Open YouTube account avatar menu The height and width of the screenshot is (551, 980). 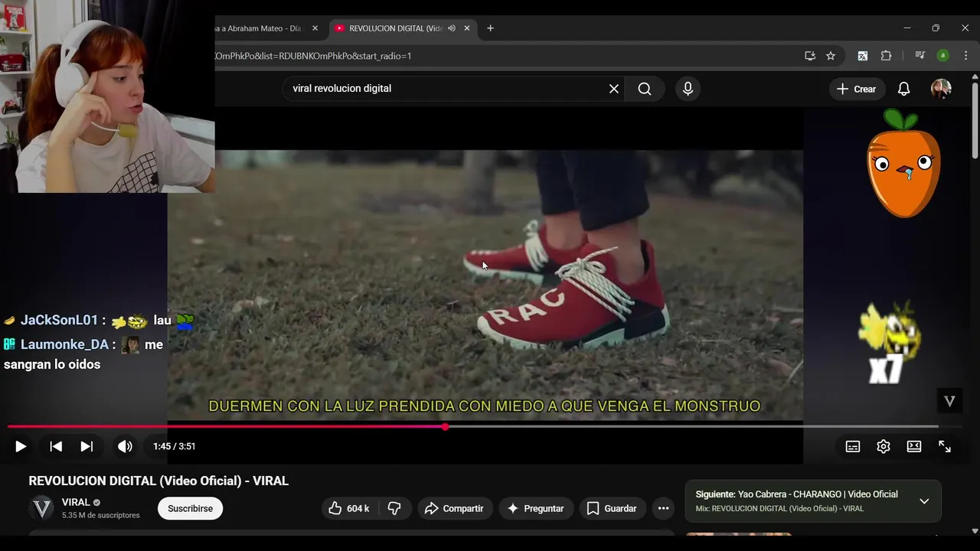pos(941,89)
